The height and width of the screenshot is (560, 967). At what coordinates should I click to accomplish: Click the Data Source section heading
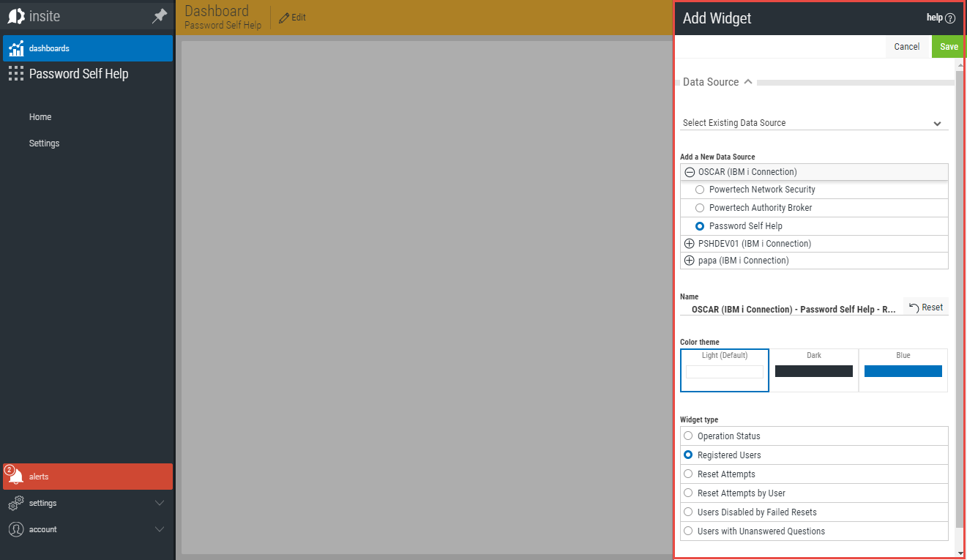pos(711,82)
